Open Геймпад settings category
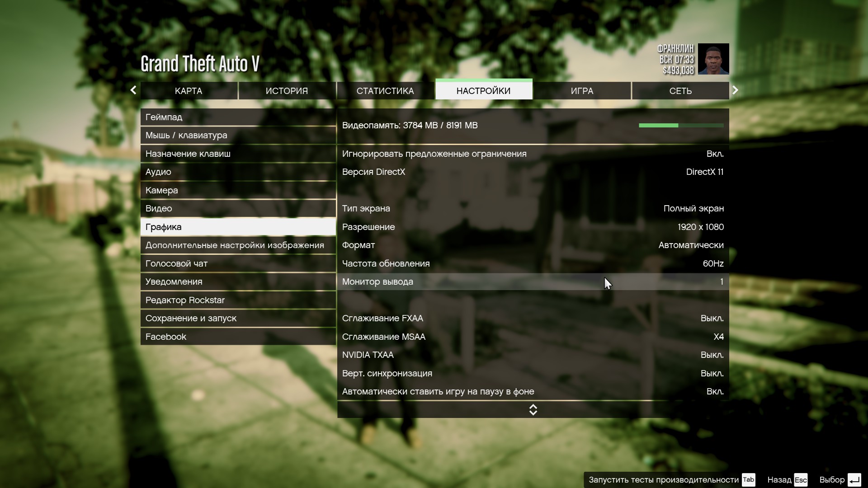Image resolution: width=868 pixels, height=488 pixels. 238,117
